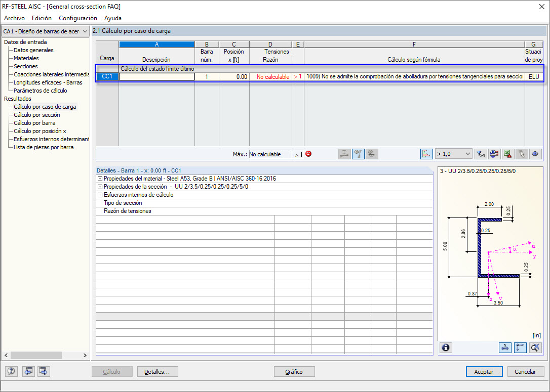
Task: Open the Archivo menu
Action: tap(14, 18)
